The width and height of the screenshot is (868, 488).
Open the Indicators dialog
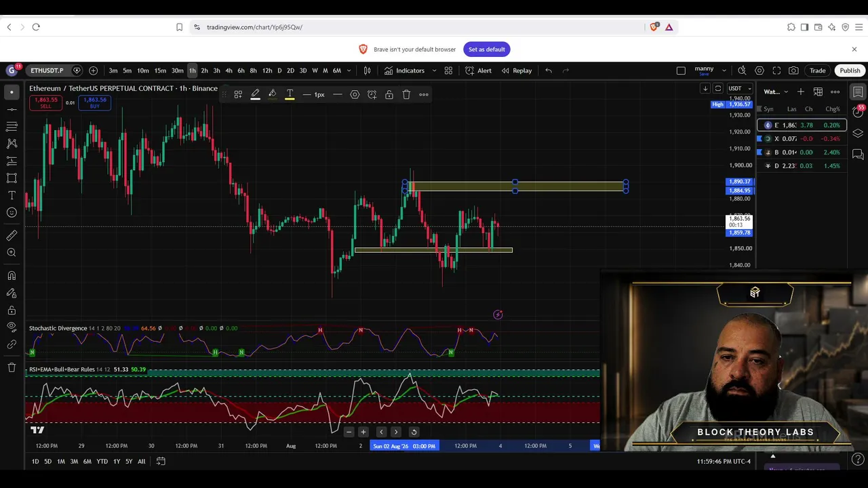(x=404, y=70)
